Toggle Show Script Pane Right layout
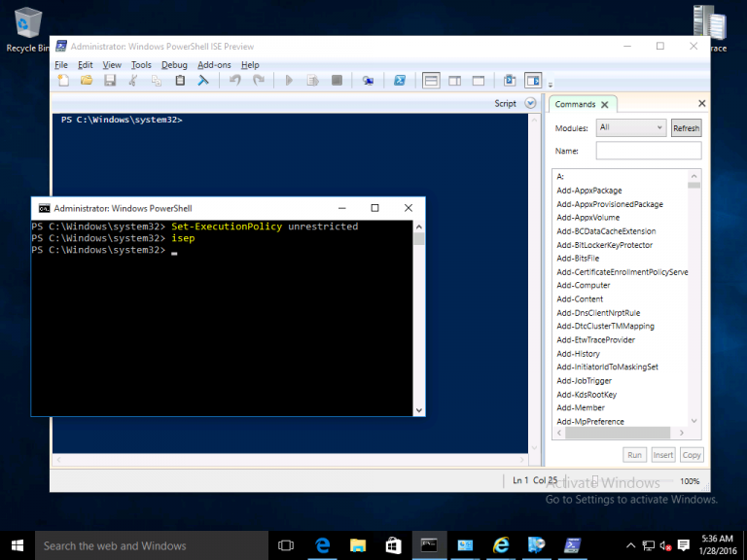 tap(454, 81)
